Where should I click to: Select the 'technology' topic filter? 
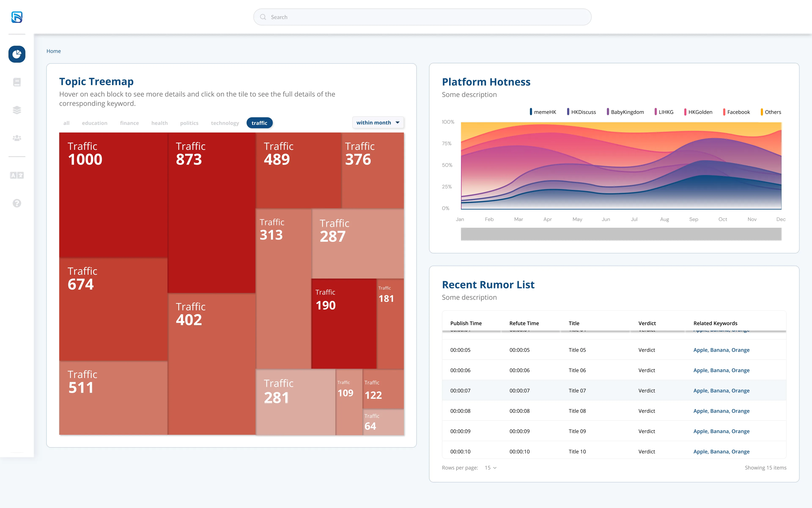(x=225, y=123)
